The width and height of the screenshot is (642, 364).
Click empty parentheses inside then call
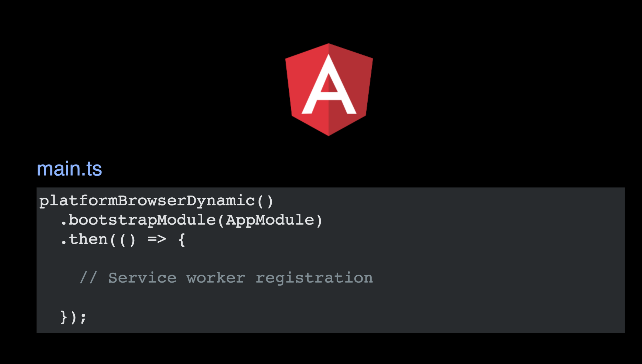(x=128, y=239)
